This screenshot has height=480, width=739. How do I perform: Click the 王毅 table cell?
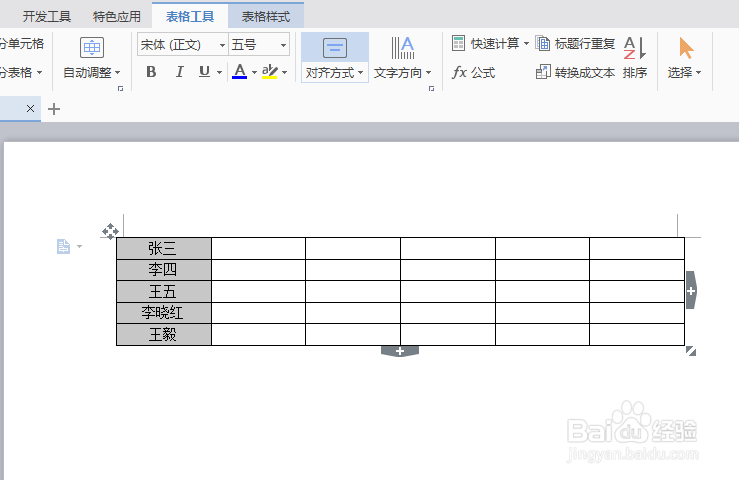point(164,334)
